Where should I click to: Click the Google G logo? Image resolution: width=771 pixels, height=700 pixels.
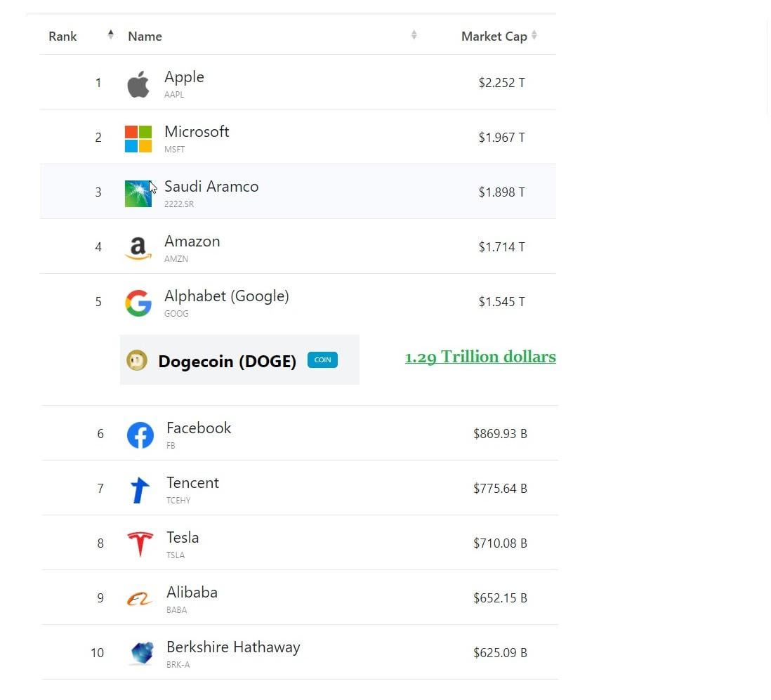[138, 302]
